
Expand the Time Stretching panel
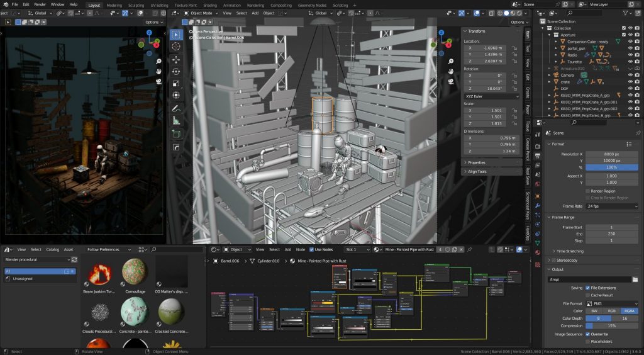(x=569, y=251)
